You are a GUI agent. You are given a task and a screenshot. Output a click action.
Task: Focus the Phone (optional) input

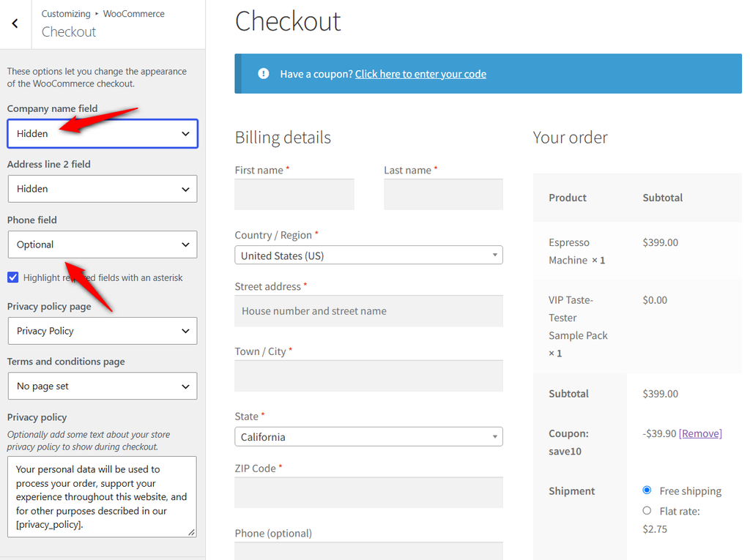[368, 551]
